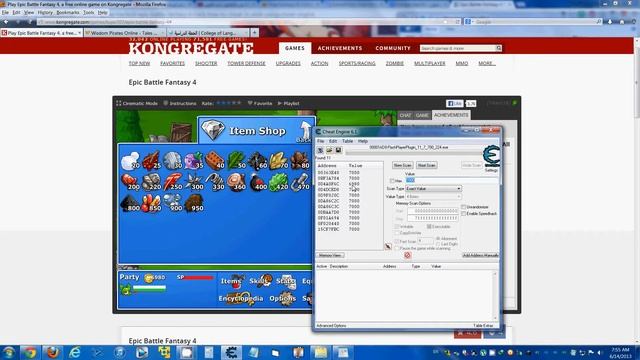The height and width of the screenshot is (360, 640).
Task: Toggle the Hex checkbox
Action: (x=392, y=181)
